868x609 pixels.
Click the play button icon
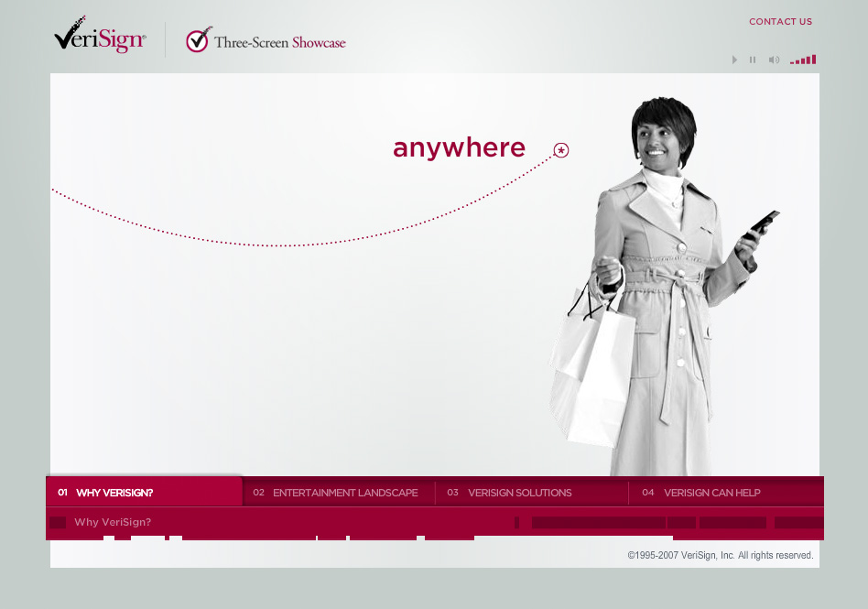coord(734,60)
